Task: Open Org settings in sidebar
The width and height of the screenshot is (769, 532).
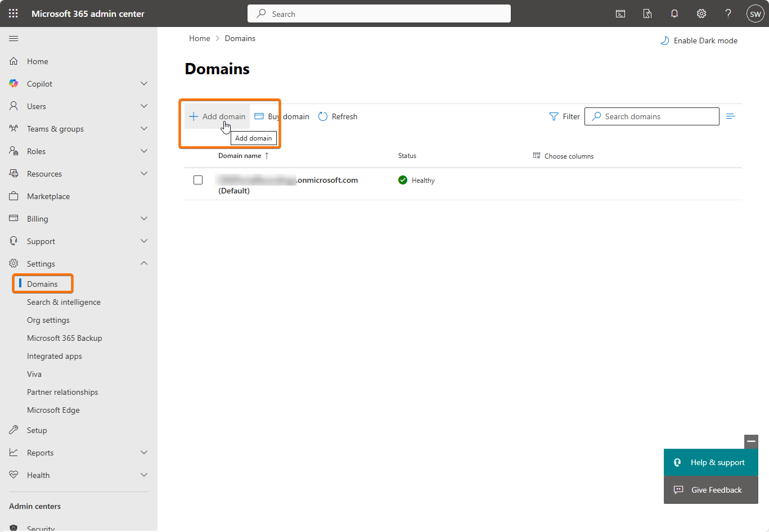Action: [48, 320]
